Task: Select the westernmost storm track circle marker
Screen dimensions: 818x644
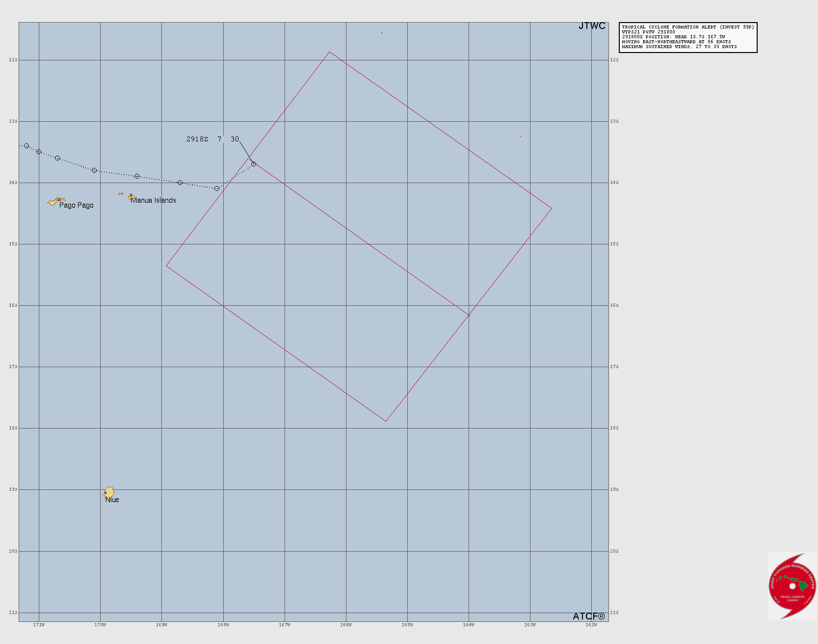Action: [26, 146]
